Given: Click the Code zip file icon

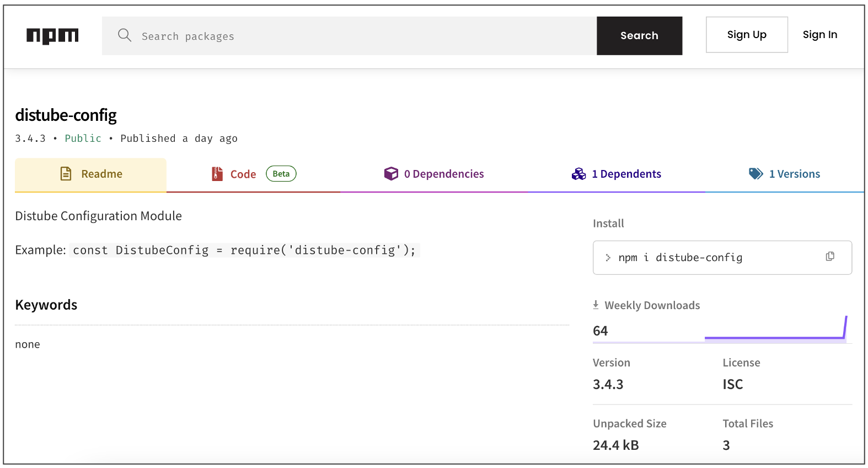Looking at the screenshot, I should pos(217,174).
